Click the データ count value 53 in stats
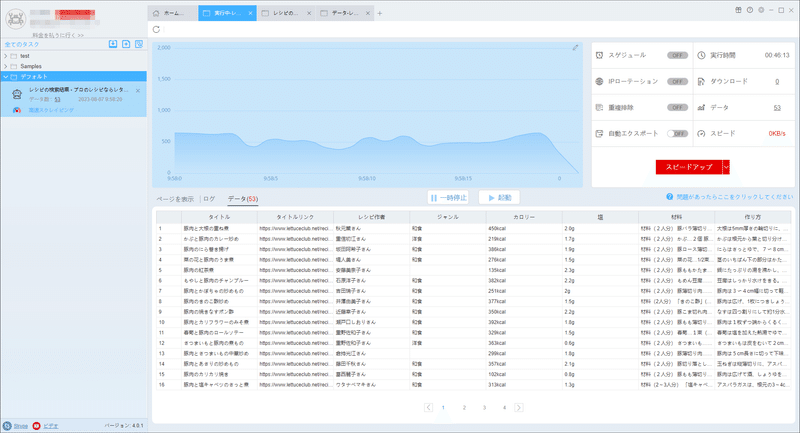Image resolution: width=800 pixels, height=433 pixels. point(777,108)
